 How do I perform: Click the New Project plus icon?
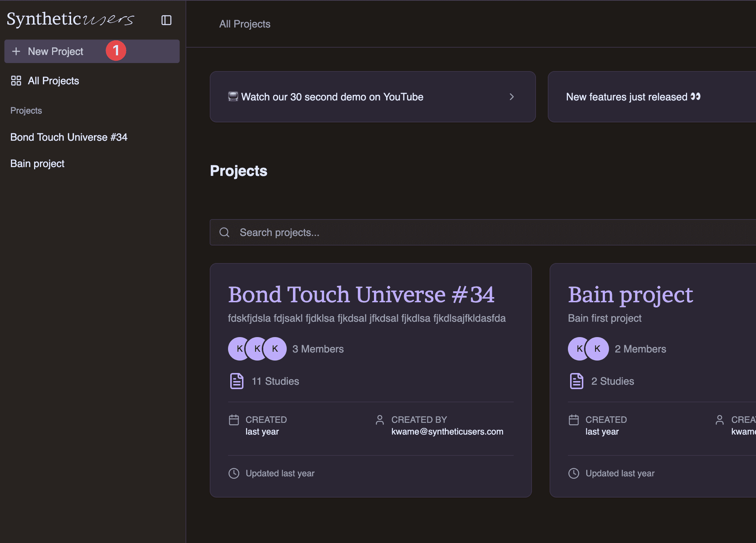[16, 51]
